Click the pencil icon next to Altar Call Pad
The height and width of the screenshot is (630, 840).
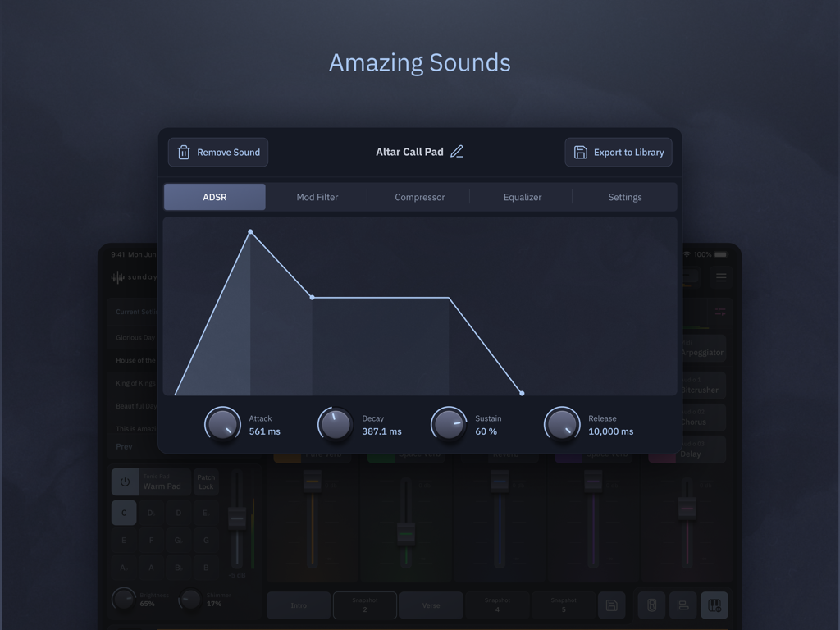[x=458, y=151]
